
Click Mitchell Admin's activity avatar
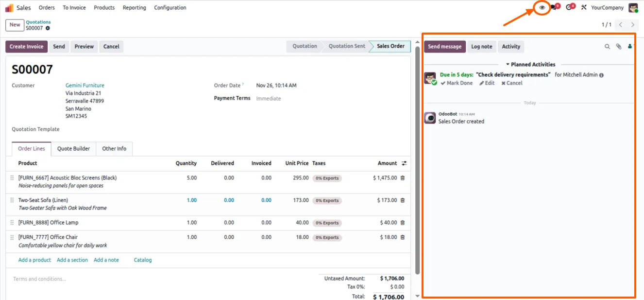430,78
